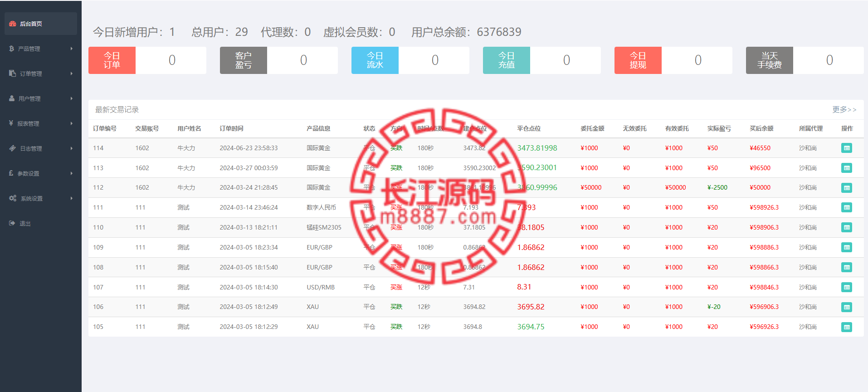Open 产品管理 menu item
The image size is (868, 392).
[x=41, y=49]
